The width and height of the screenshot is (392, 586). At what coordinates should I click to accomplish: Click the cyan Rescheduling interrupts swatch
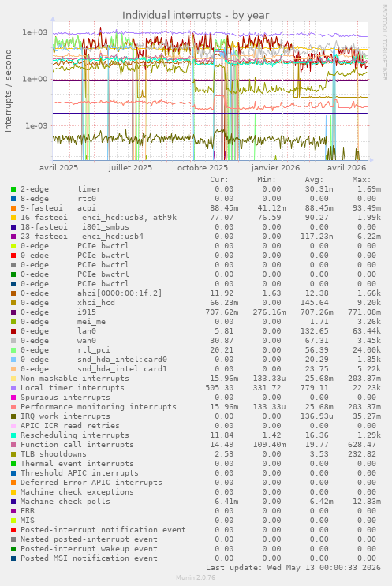pos(13,435)
